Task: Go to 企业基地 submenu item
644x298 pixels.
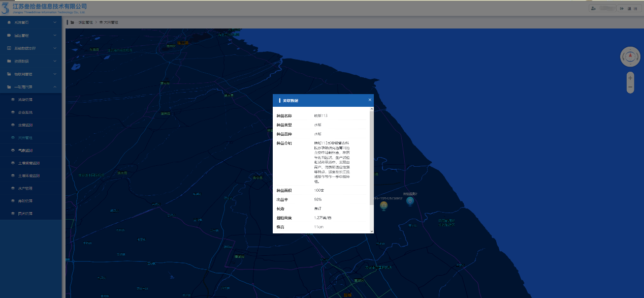Action: pyautogui.click(x=25, y=112)
